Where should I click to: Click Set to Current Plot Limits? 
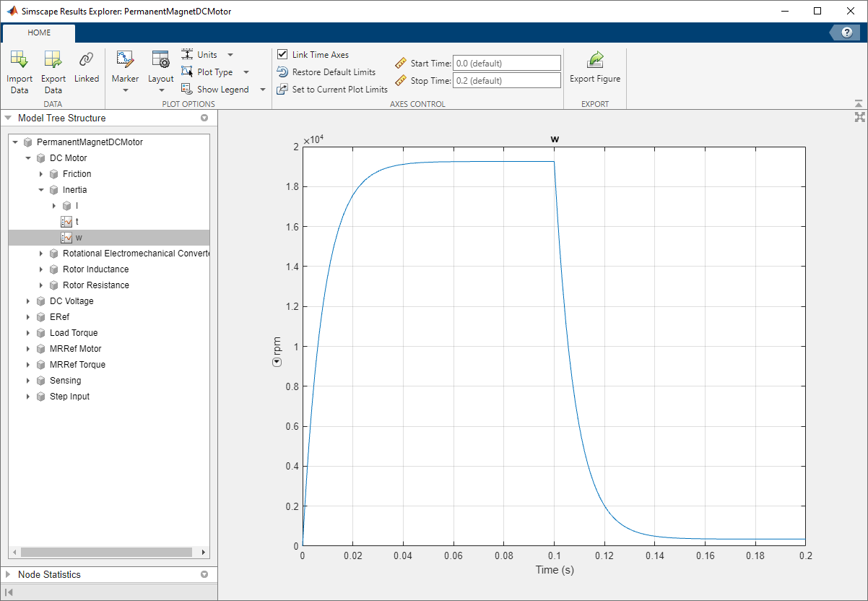pyautogui.click(x=339, y=90)
